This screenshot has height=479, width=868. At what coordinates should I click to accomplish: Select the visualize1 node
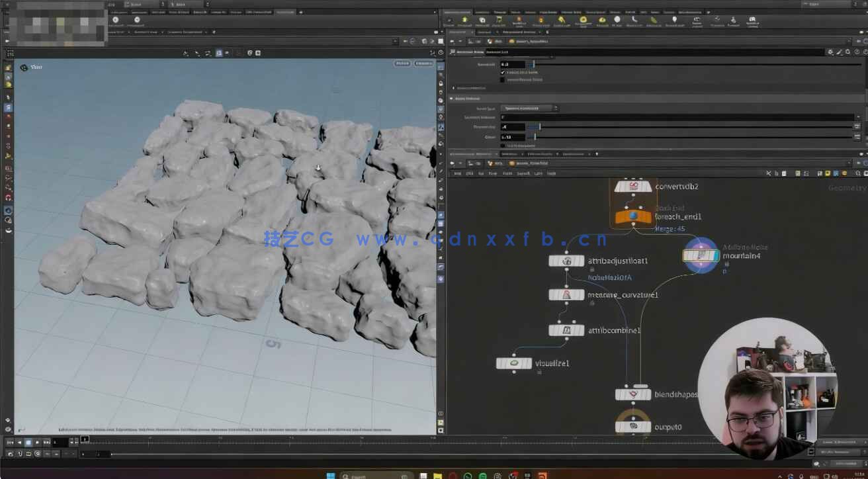point(514,363)
